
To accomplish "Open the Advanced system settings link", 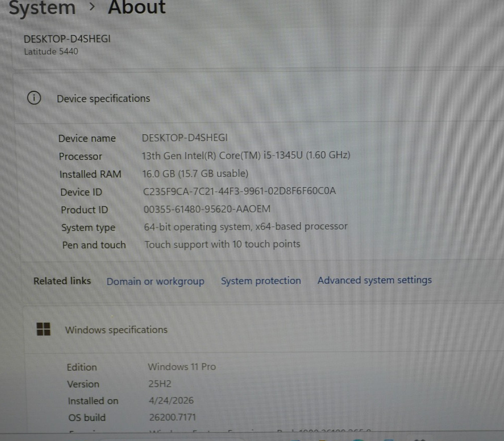I will point(374,280).
